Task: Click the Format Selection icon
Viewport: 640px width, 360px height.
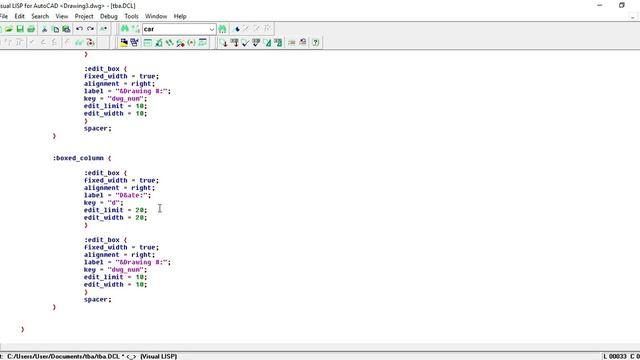Action: click(x=278, y=42)
